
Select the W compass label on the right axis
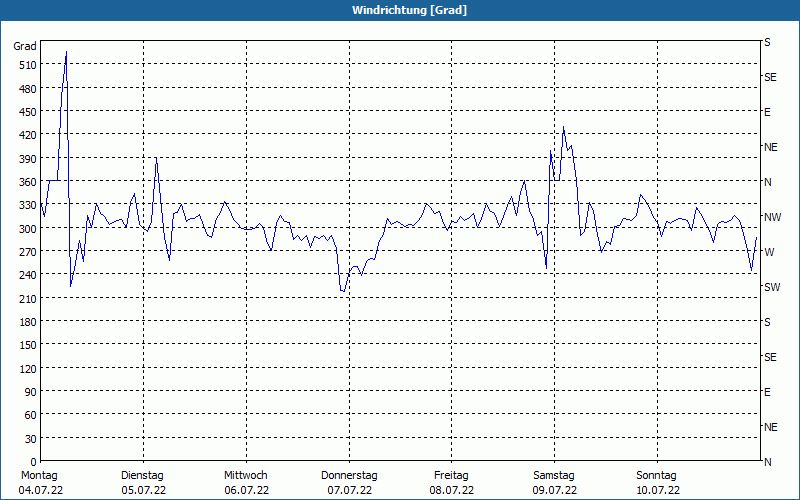click(768, 252)
